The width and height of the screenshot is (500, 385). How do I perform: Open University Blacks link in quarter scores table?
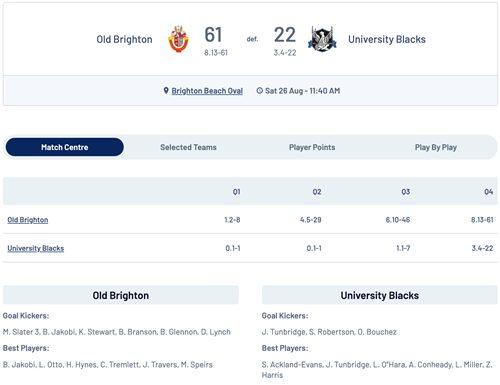tap(36, 248)
